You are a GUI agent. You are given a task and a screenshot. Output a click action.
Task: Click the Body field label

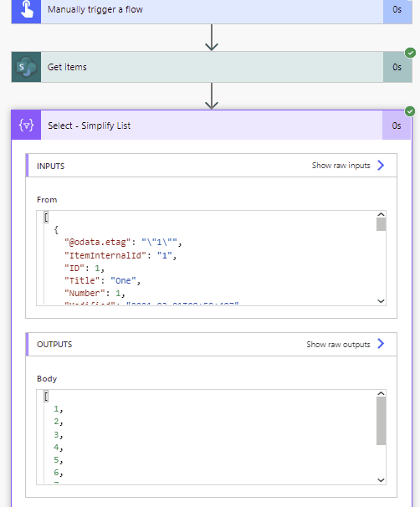tap(47, 379)
